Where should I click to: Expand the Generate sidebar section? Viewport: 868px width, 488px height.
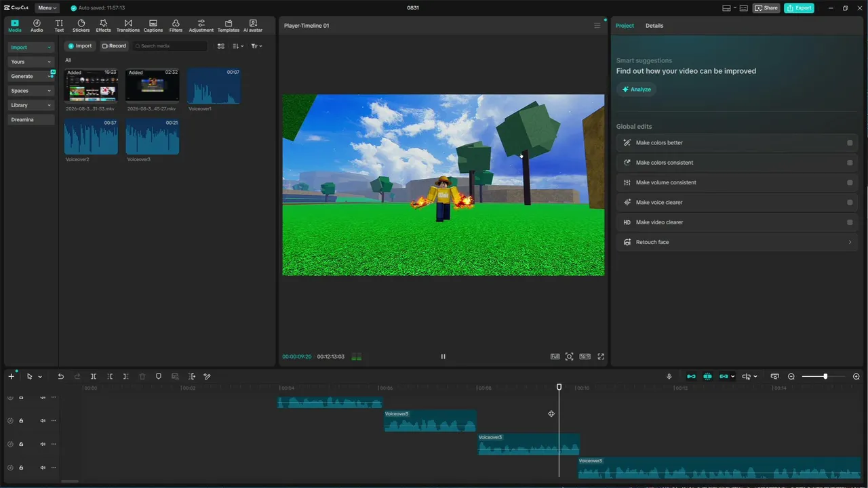coord(31,77)
